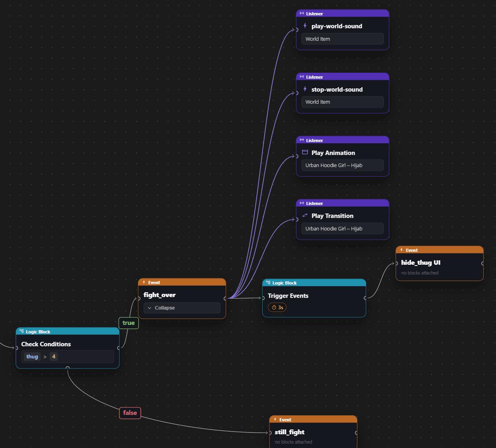Click the Check Conditions true output port
This screenshot has width=496, height=448.
[x=119, y=348]
